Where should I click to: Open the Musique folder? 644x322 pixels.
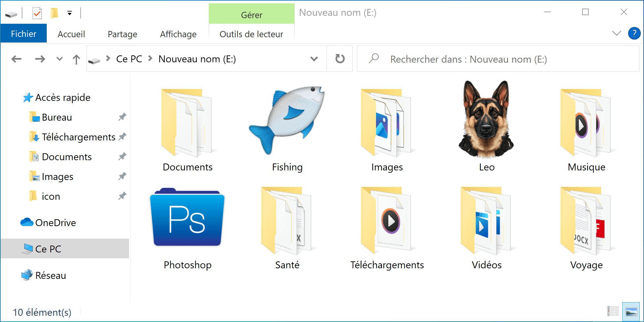click(586, 122)
